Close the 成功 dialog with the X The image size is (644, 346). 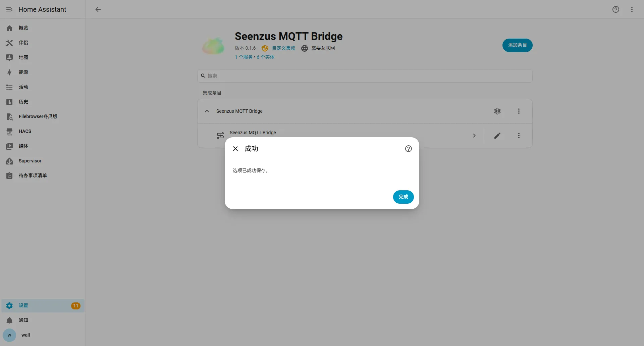pyautogui.click(x=235, y=149)
